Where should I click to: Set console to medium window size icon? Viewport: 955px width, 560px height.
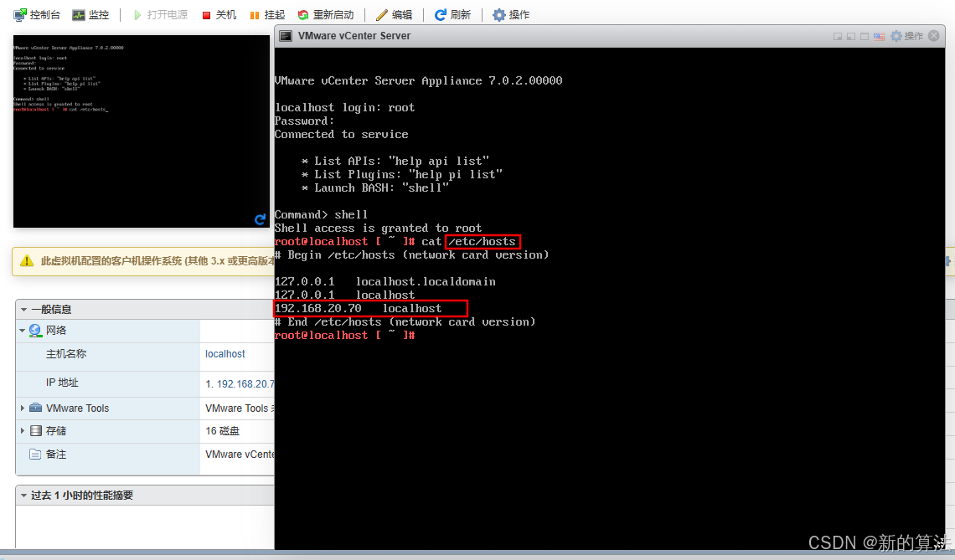point(851,37)
